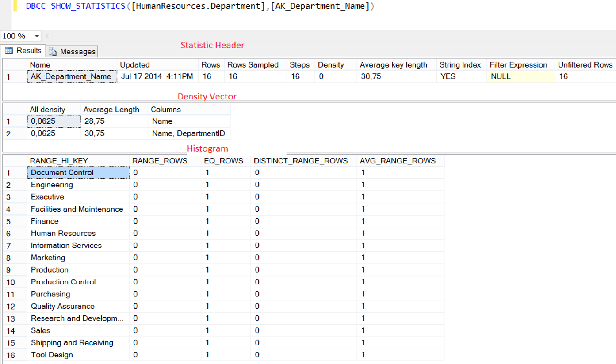The width and height of the screenshot is (616, 364).
Task: Select the NULL filter expression cell
Action: click(520, 76)
